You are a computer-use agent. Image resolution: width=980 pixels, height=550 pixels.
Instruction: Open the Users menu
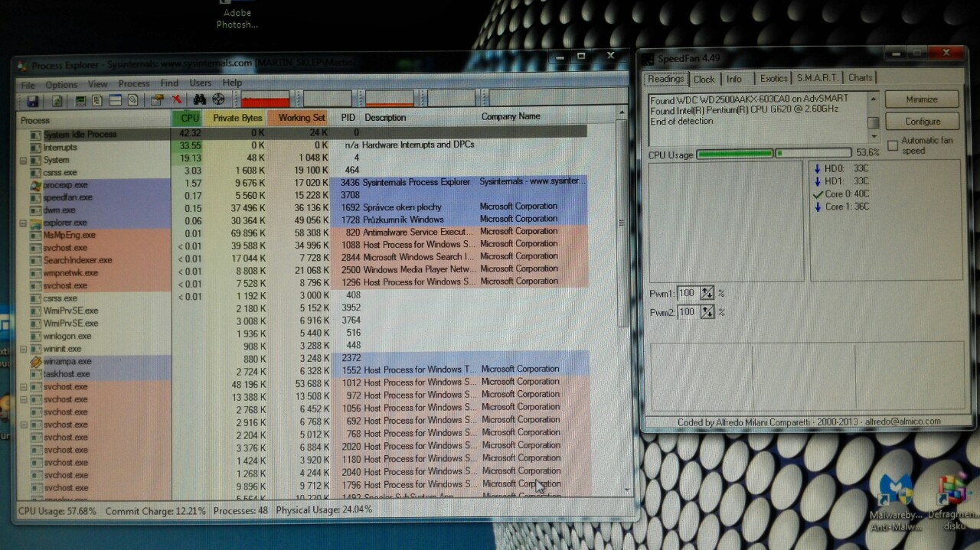pyautogui.click(x=201, y=83)
